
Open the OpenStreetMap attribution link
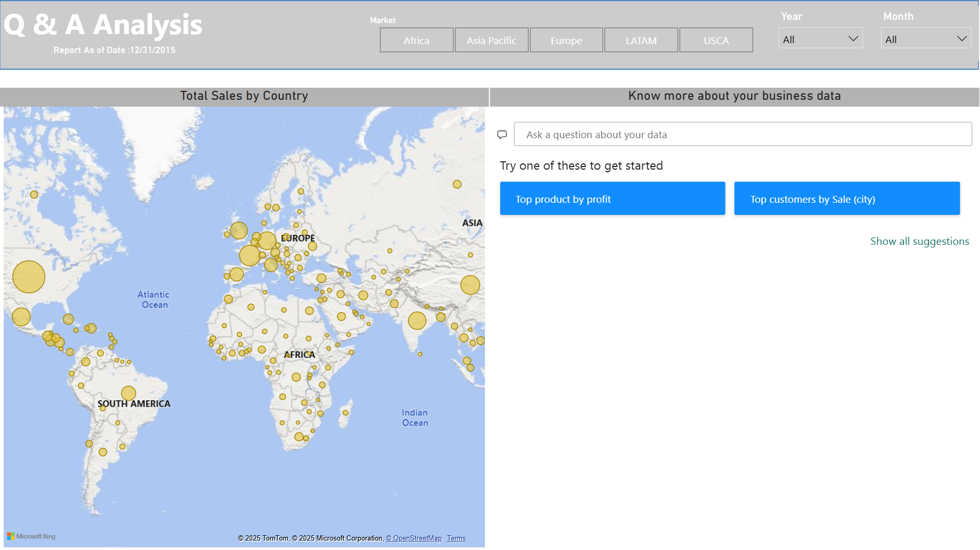[x=414, y=538]
